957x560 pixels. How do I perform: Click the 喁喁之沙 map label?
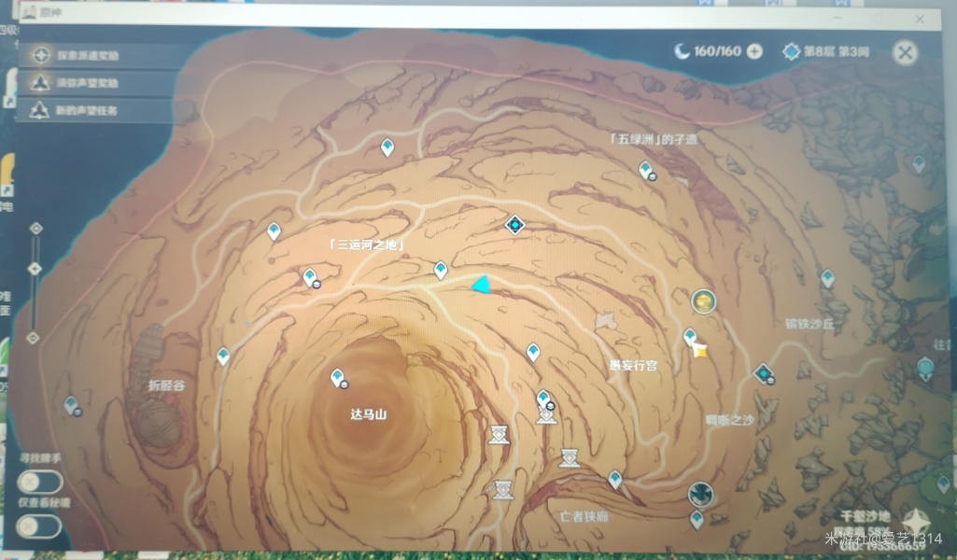(x=729, y=420)
